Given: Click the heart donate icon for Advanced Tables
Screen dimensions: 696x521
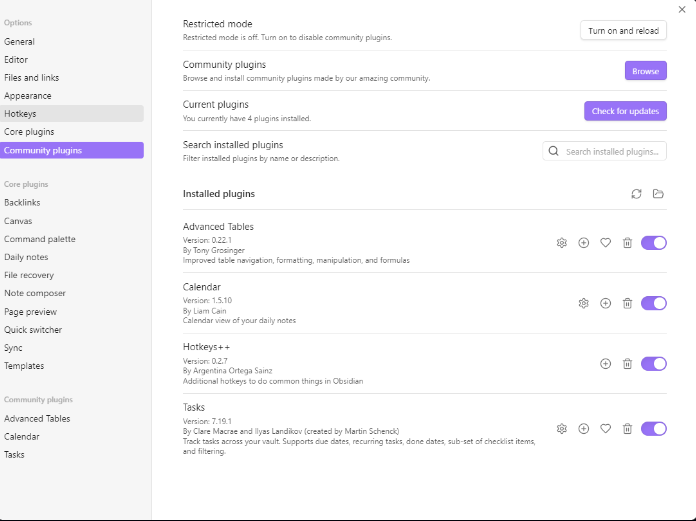Looking at the screenshot, I should pos(605,243).
